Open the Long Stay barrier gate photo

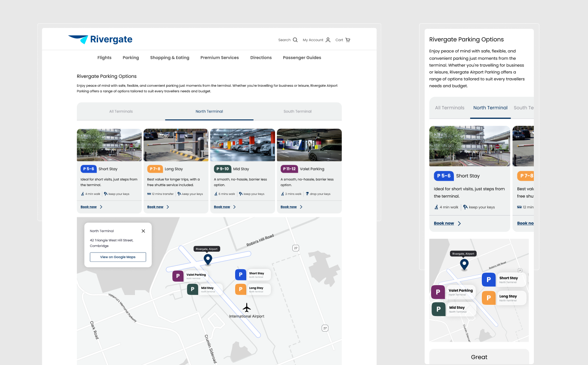pos(176,145)
